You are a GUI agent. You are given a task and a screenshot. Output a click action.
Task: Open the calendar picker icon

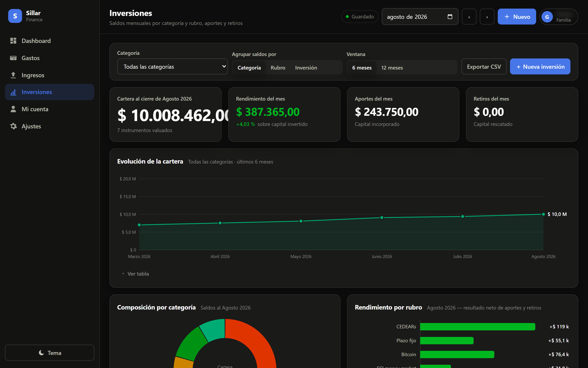click(450, 17)
